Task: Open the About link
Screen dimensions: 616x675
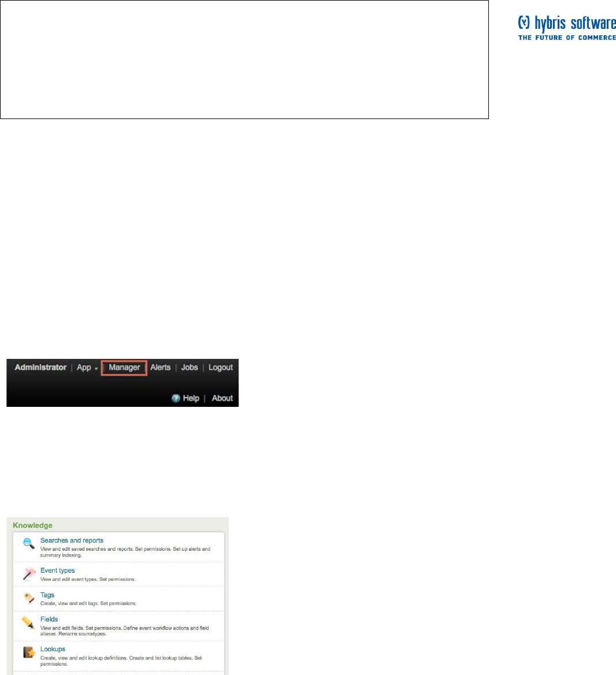Action: click(222, 398)
